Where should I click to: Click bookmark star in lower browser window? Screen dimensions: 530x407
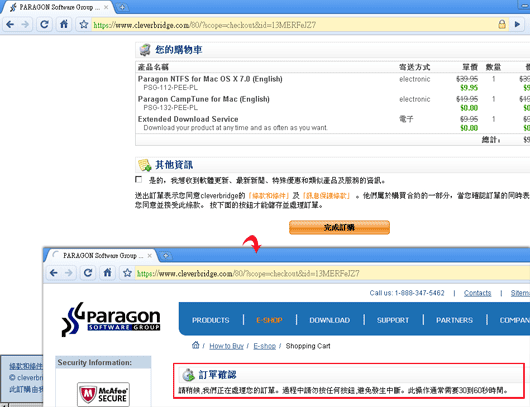(127, 272)
